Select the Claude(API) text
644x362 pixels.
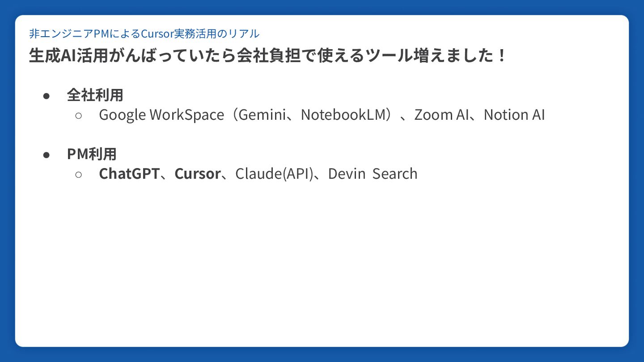point(274,174)
